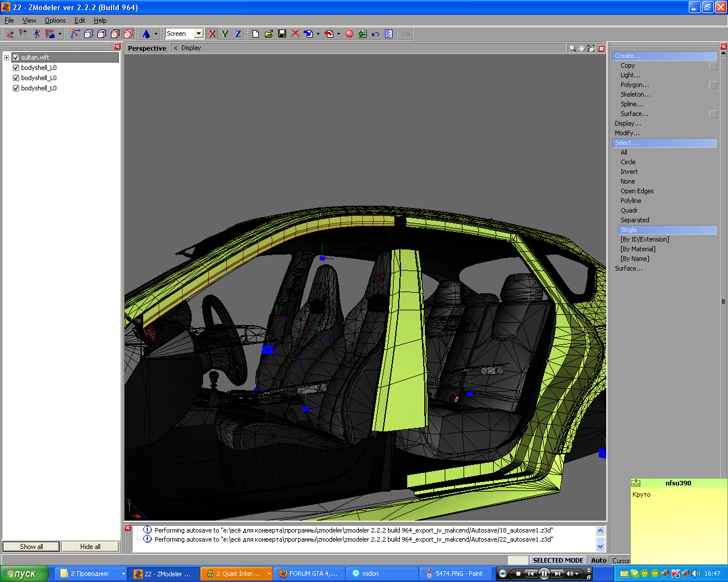Expand the Modify... command group
Screen dimensions: 728x582
point(627,133)
